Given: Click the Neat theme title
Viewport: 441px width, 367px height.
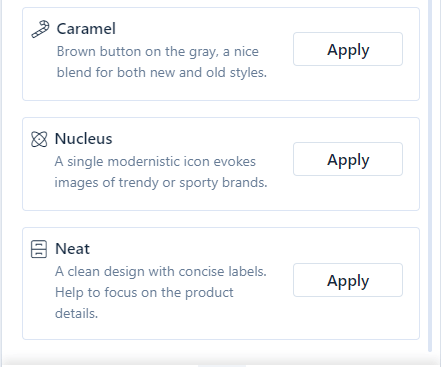Looking at the screenshot, I should 72,249.
